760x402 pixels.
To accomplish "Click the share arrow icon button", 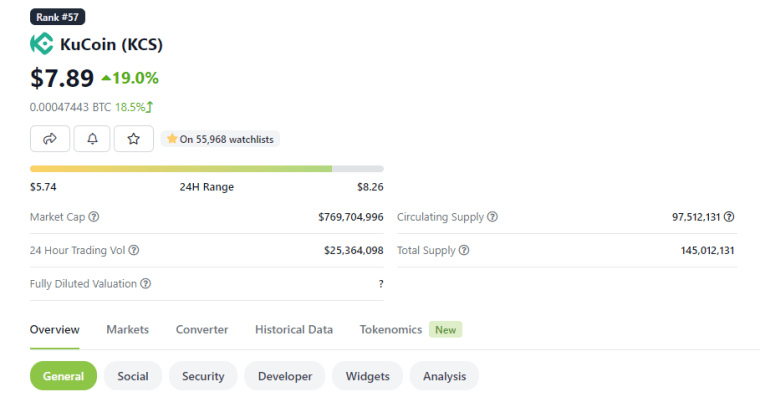I will coord(50,138).
